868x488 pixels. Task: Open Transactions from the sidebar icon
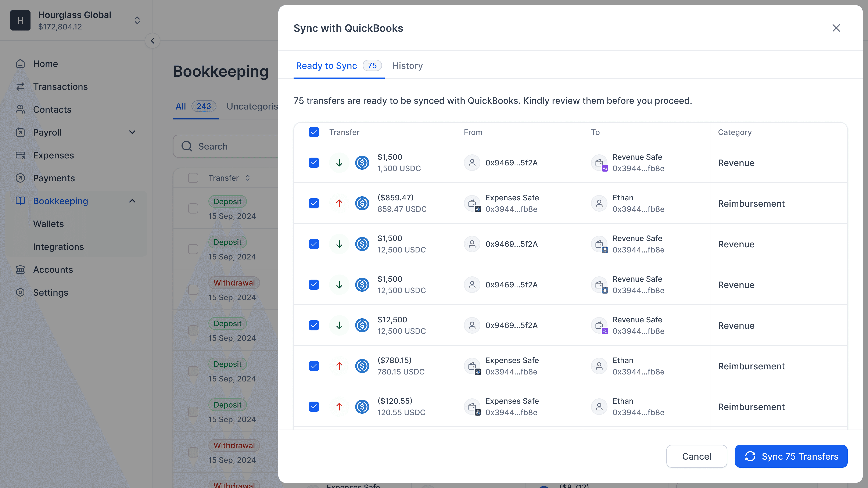pos(20,87)
